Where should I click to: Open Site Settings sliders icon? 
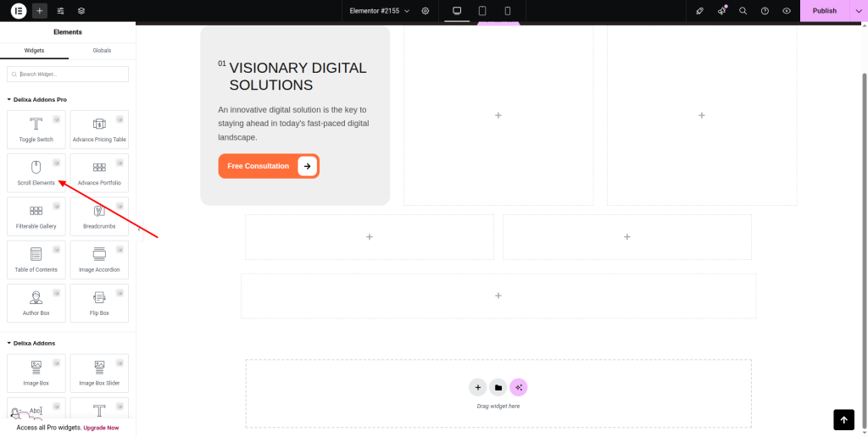[60, 10]
